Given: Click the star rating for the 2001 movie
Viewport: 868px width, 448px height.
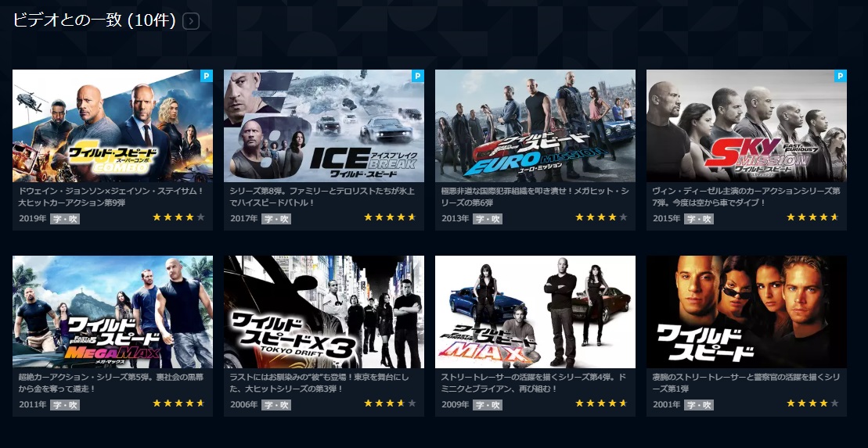Looking at the screenshot, I should point(812,403).
